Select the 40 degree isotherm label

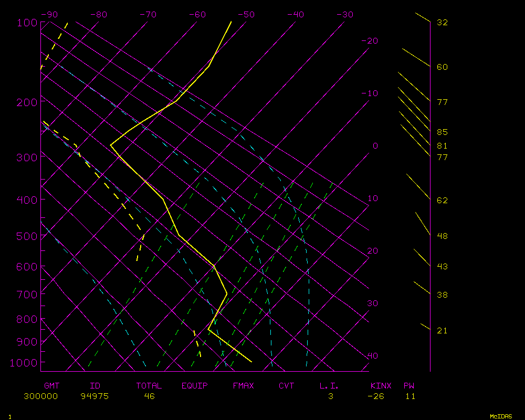click(372, 356)
